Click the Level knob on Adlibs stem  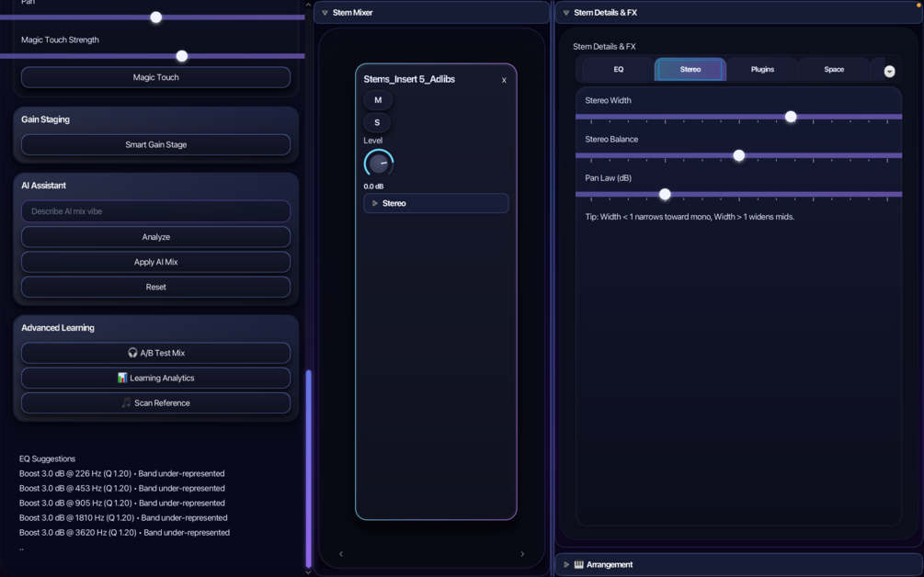pos(379,164)
